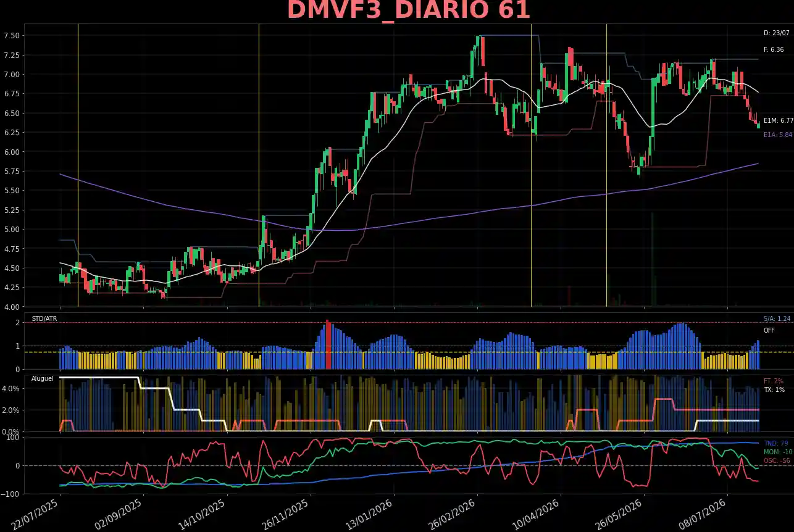Click the 6.25 price axis label
Screen dimensions: 794x532
pyautogui.click(x=12, y=133)
